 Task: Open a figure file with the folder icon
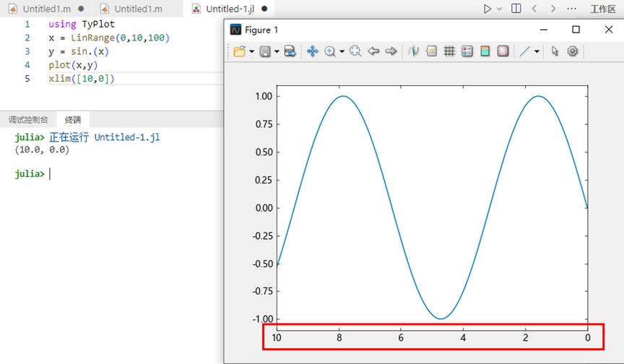pyautogui.click(x=240, y=51)
